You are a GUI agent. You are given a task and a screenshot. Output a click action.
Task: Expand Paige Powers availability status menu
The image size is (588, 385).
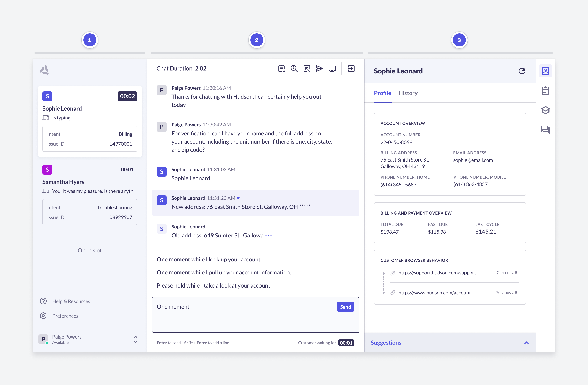coord(135,339)
